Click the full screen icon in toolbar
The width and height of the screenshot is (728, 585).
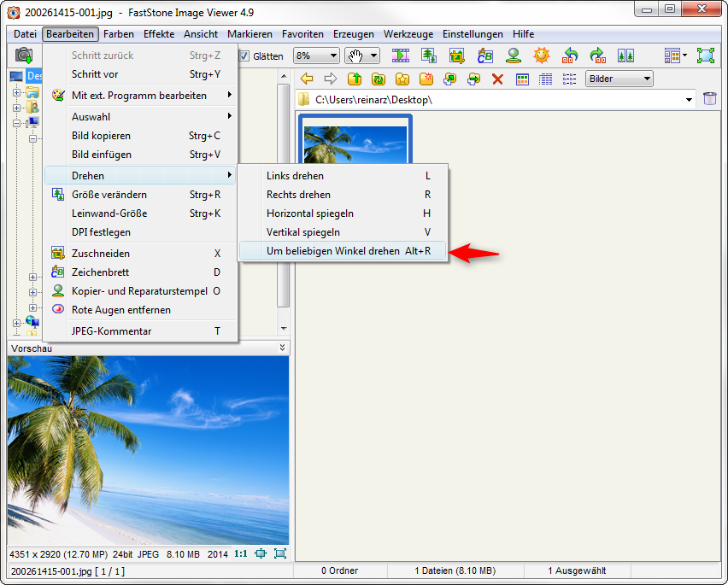(705, 56)
